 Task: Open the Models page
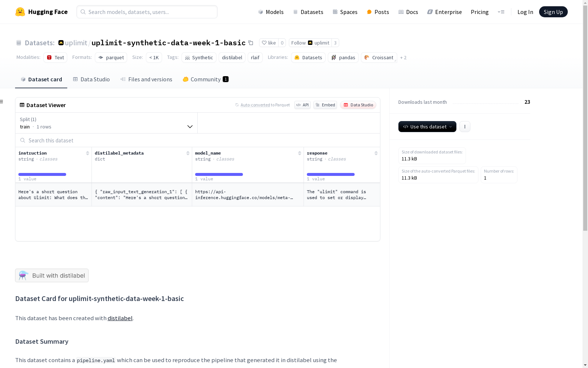click(x=271, y=12)
